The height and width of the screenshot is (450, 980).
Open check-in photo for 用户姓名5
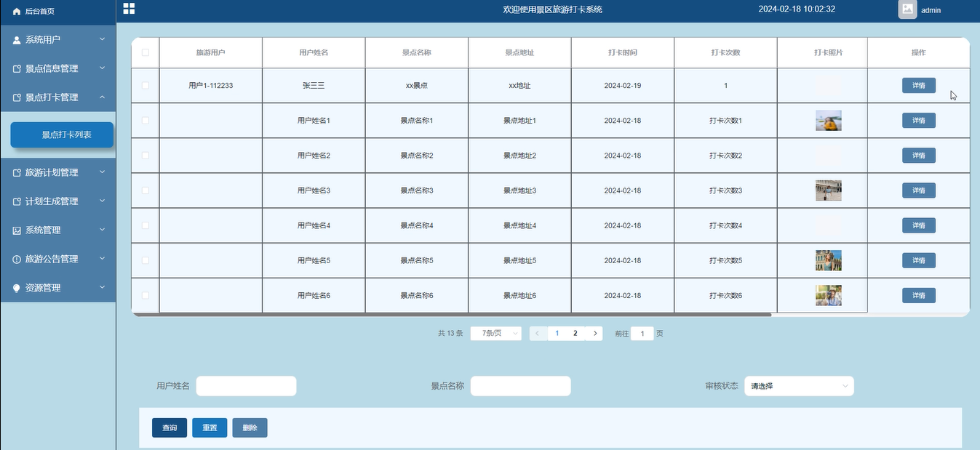[829, 260]
